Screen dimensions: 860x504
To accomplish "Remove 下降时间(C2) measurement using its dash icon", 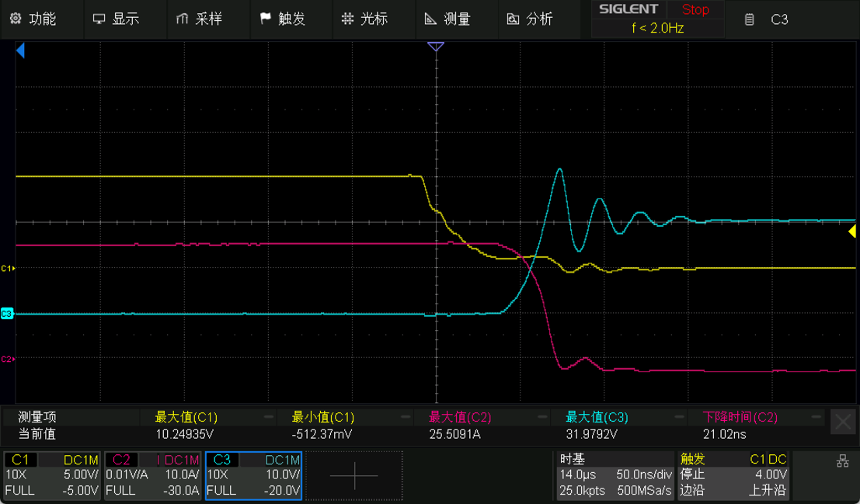I will [x=816, y=417].
